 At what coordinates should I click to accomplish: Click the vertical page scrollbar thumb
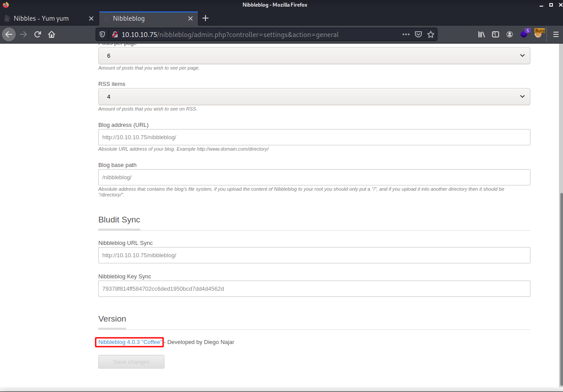(561, 289)
